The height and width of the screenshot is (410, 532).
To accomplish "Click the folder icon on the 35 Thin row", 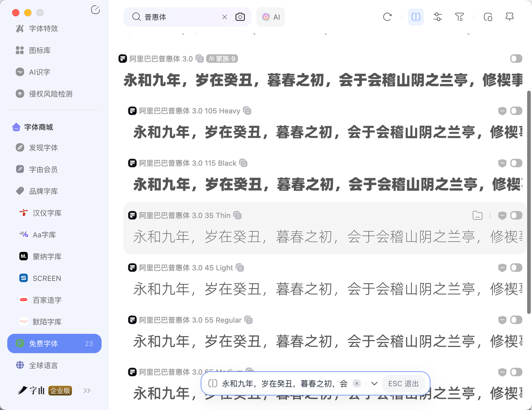I will pyautogui.click(x=478, y=215).
